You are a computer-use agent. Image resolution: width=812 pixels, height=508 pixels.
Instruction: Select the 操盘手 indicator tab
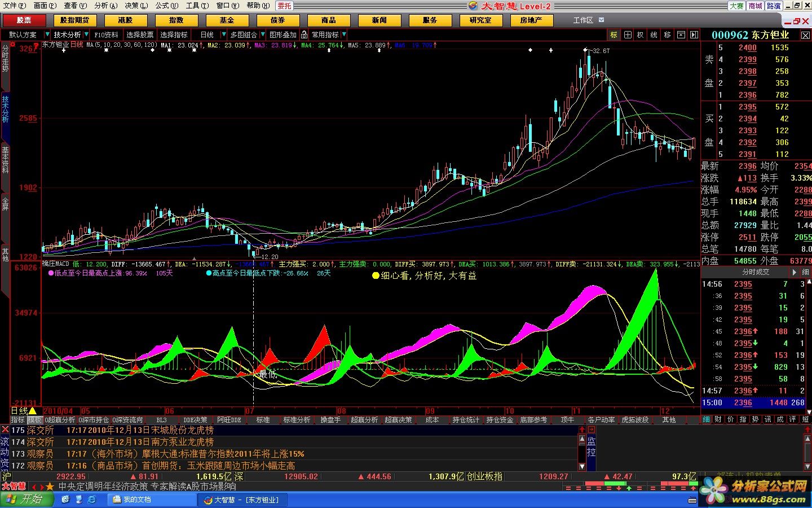tap(330, 420)
